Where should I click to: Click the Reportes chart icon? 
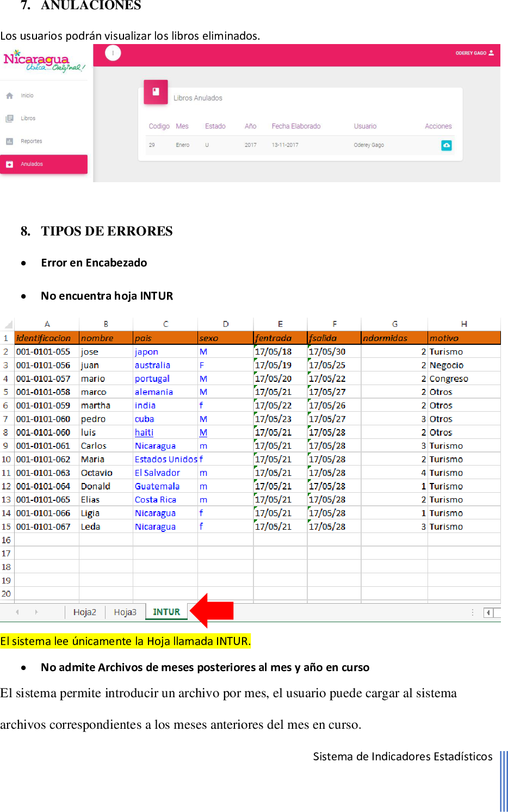point(9,141)
